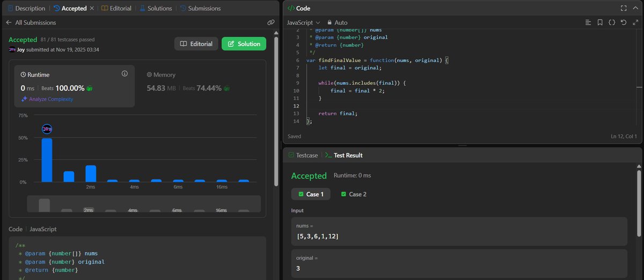Image resolution: width=644 pixels, height=280 pixels.
Task: Click the reset code undo arrow icon
Action: pos(624,23)
